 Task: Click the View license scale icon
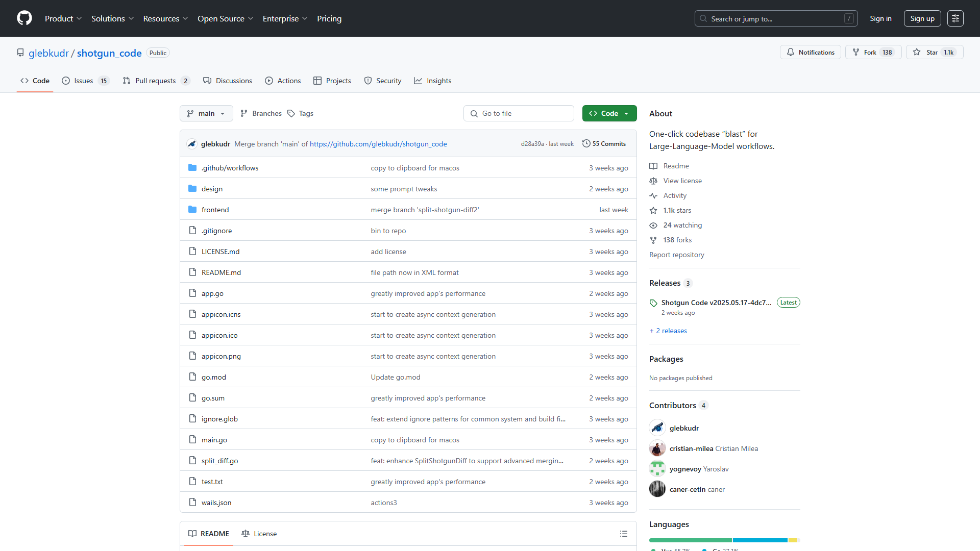tap(653, 181)
